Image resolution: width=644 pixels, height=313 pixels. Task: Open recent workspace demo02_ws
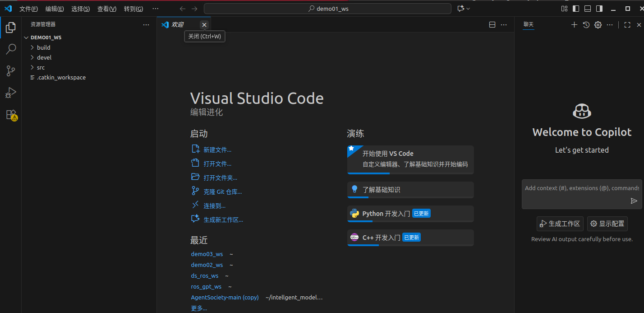click(207, 265)
